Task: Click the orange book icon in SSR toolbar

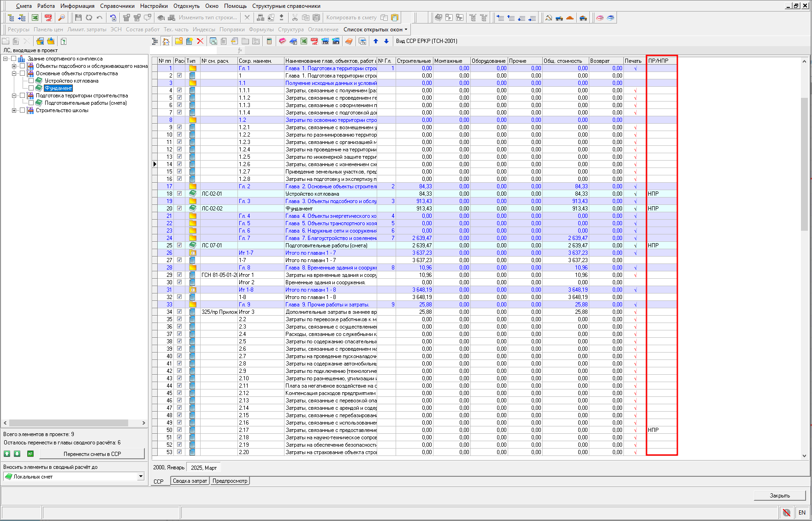Action: click(x=349, y=41)
